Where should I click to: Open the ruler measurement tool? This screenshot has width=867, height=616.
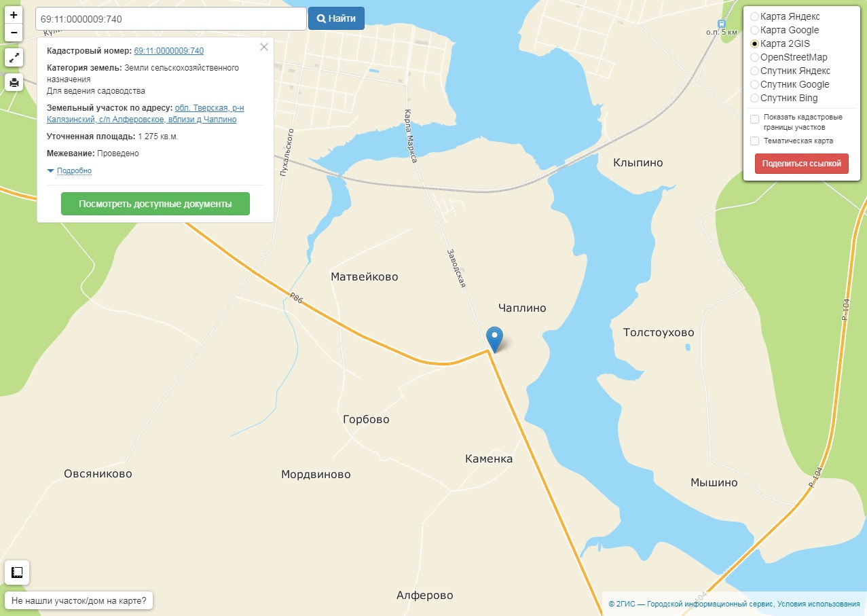pos(17,573)
